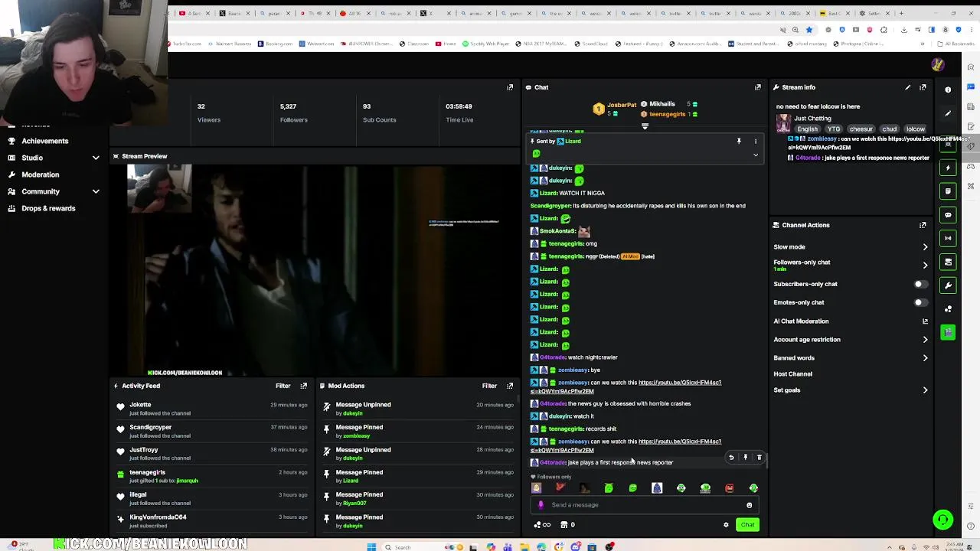Click the browser bookmark star icon
The width and height of the screenshot is (980, 551).
[x=809, y=30]
